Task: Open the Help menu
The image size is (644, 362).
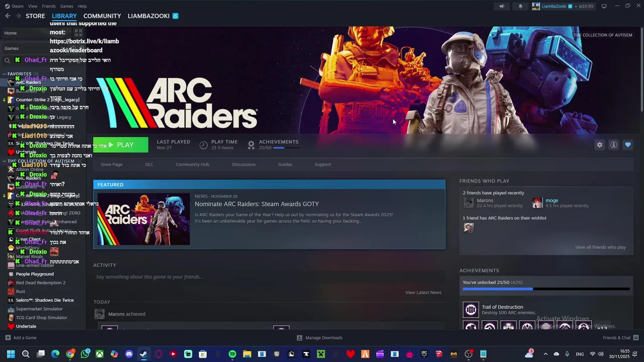Action: [x=82, y=6]
